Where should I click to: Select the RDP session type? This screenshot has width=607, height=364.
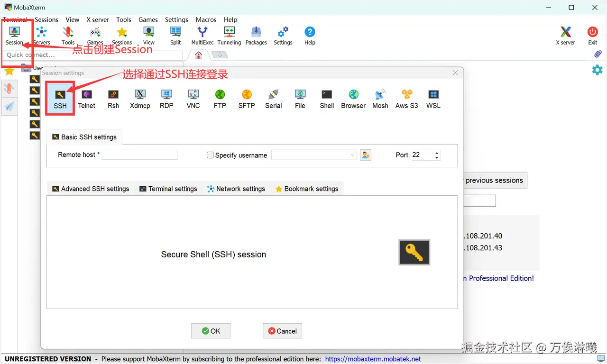(x=166, y=99)
